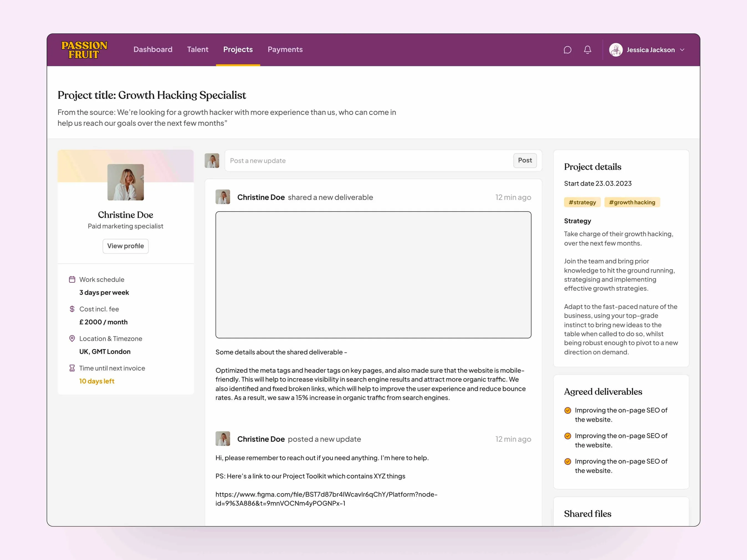Click the Project details heading
The height and width of the screenshot is (560, 747).
[592, 167]
